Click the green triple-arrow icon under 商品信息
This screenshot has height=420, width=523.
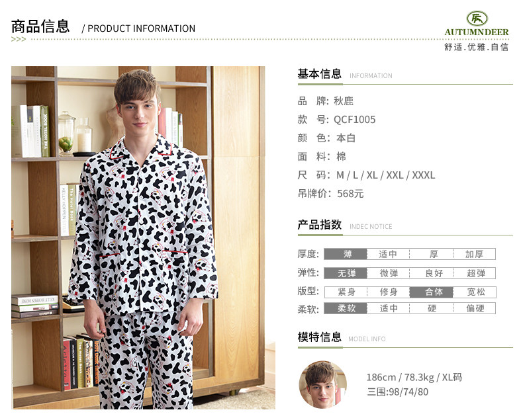pos(19,39)
